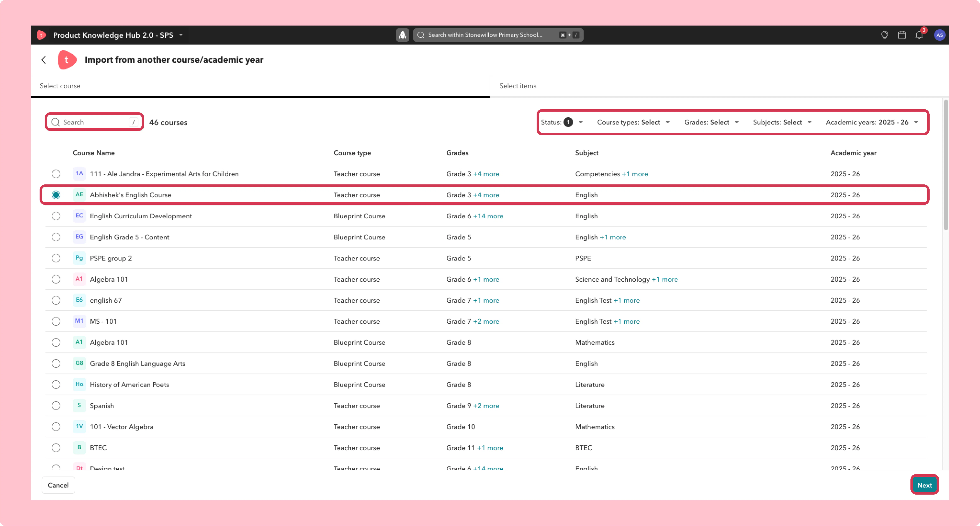Select English Curriculum Development radio button
Viewport: 980px width, 526px height.
point(56,216)
